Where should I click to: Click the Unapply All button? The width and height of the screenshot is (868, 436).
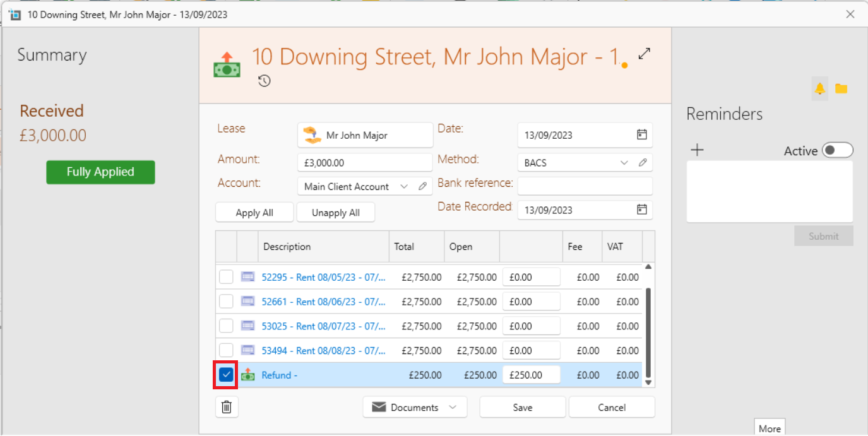(x=336, y=213)
